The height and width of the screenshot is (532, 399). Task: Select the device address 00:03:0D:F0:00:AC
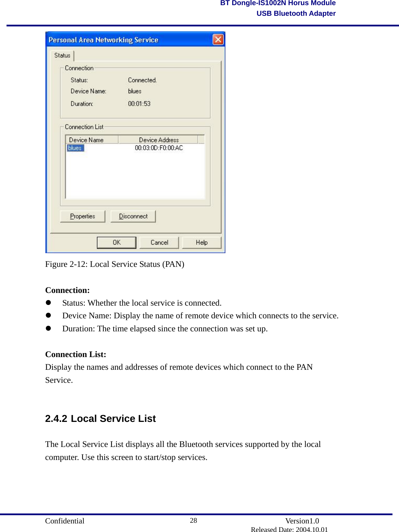point(159,148)
